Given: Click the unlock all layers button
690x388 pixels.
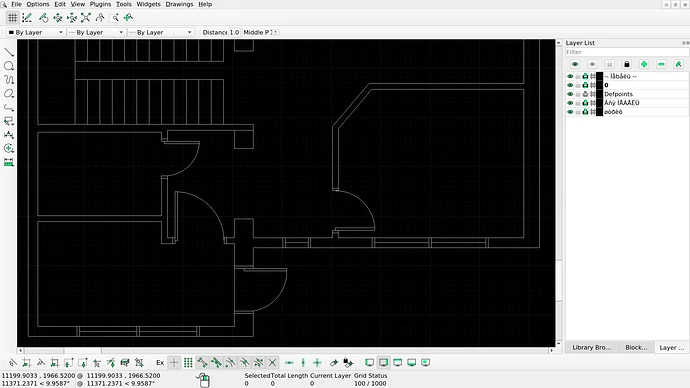Looking at the screenshot, I should tap(609, 64).
